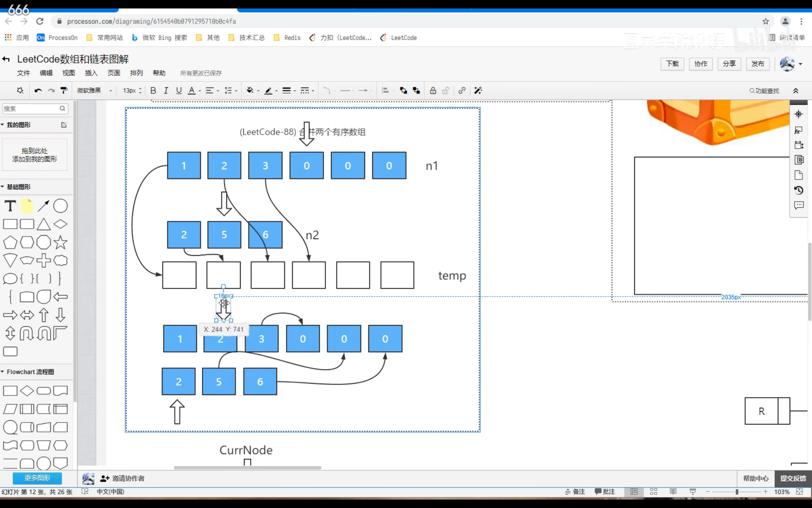Click the 发布 button
Viewport: 812px width, 508px height.
pos(758,64)
